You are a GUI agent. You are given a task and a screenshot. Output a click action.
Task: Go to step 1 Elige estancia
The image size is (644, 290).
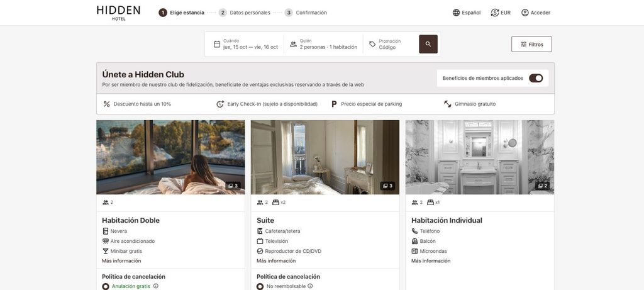(181, 13)
